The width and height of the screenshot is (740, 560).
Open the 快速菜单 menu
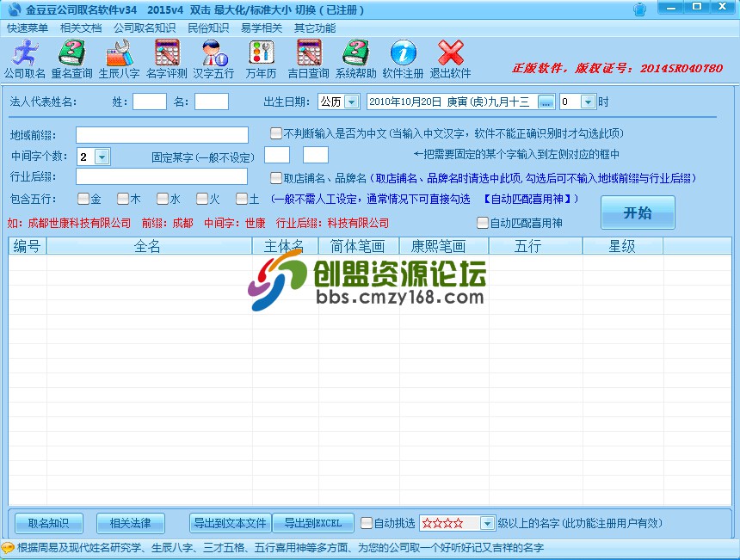(28, 28)
